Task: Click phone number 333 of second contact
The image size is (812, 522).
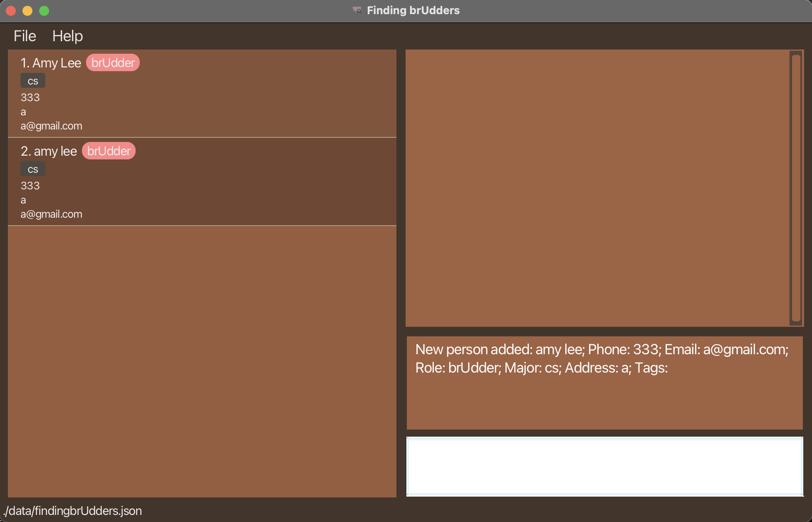Action: tap(30, 186)
